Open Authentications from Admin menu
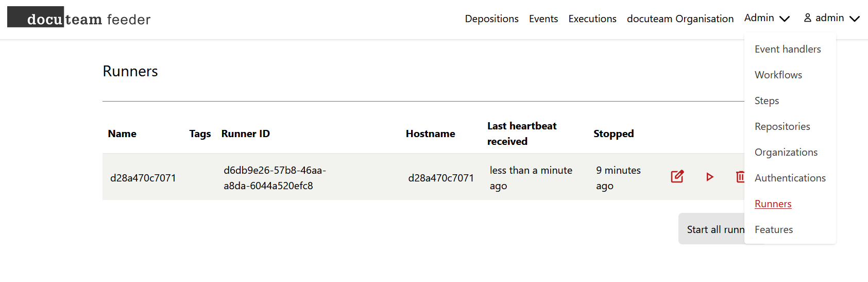 [x=790, y=178]
